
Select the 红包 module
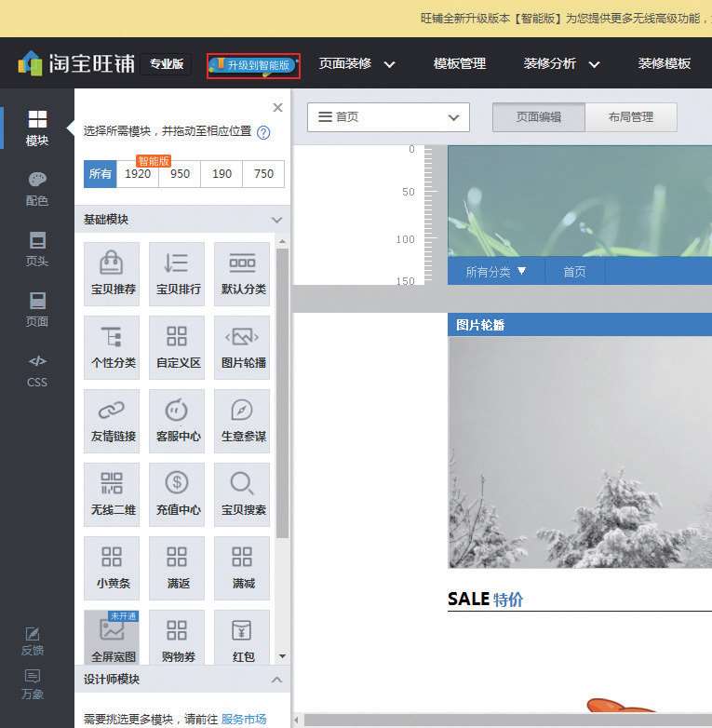242,637
